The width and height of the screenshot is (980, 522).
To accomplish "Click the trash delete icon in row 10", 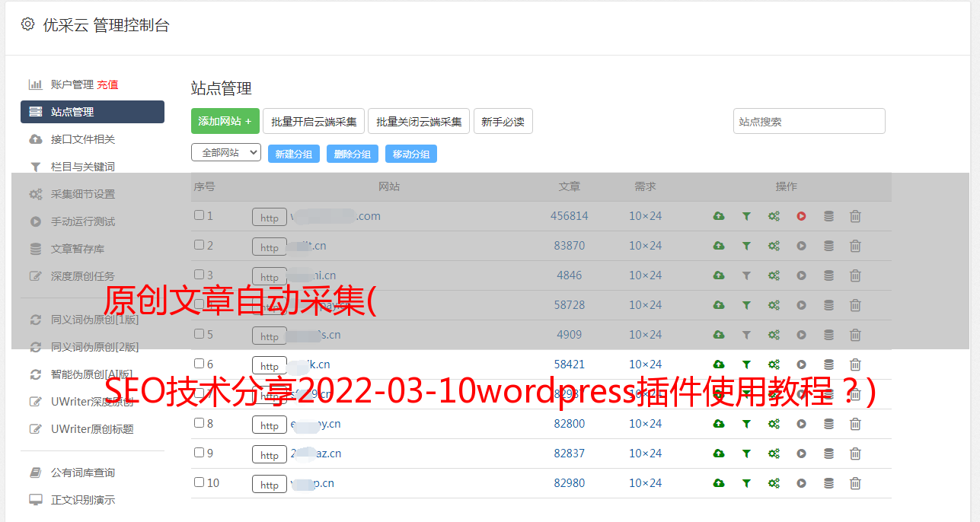I will [855, 483].
